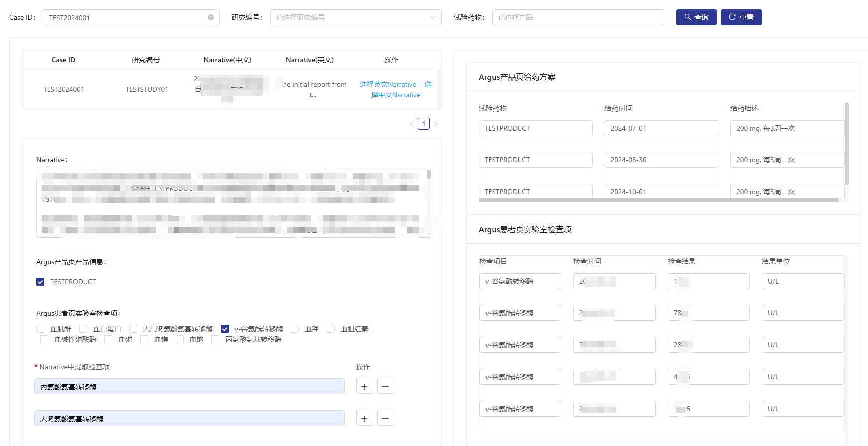868x446 pixels.
Task: Go to previous page arrow in pagination
Action: pyautogui.click(x=412, y=124)
